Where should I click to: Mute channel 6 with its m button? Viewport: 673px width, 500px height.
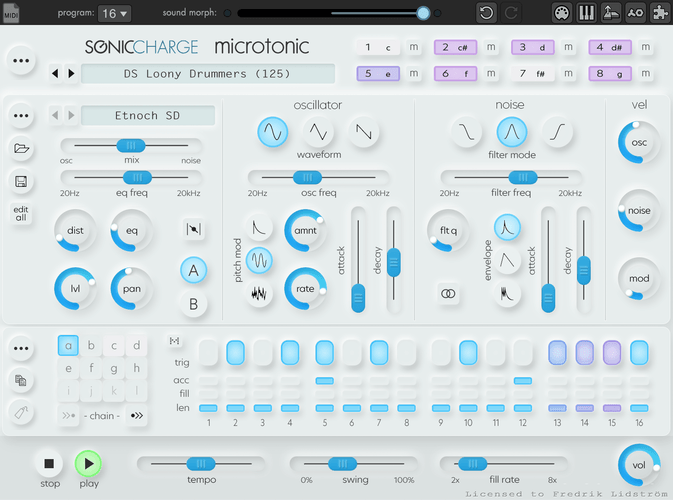[x=491, y=73]
